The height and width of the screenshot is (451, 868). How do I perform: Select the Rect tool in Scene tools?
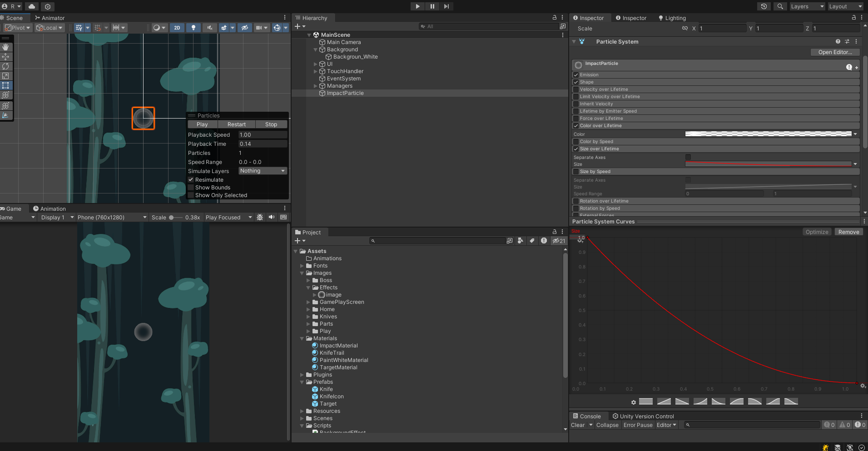(5, 85)
